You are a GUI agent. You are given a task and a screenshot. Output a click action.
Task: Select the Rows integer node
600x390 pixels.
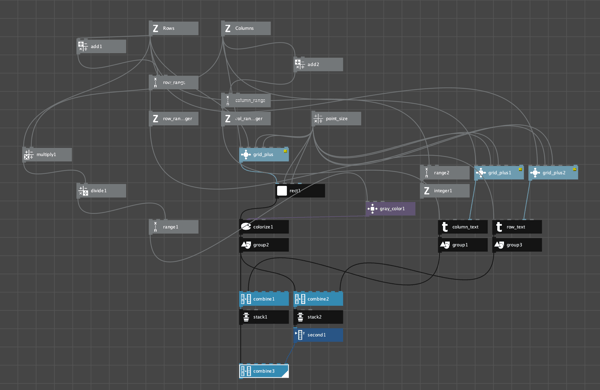(174, 28)
